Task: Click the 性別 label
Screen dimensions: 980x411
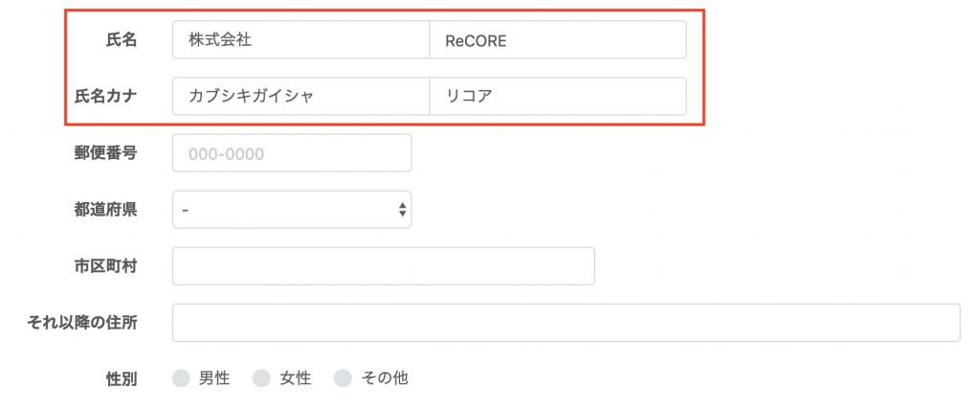Action: tap(122, 378)
